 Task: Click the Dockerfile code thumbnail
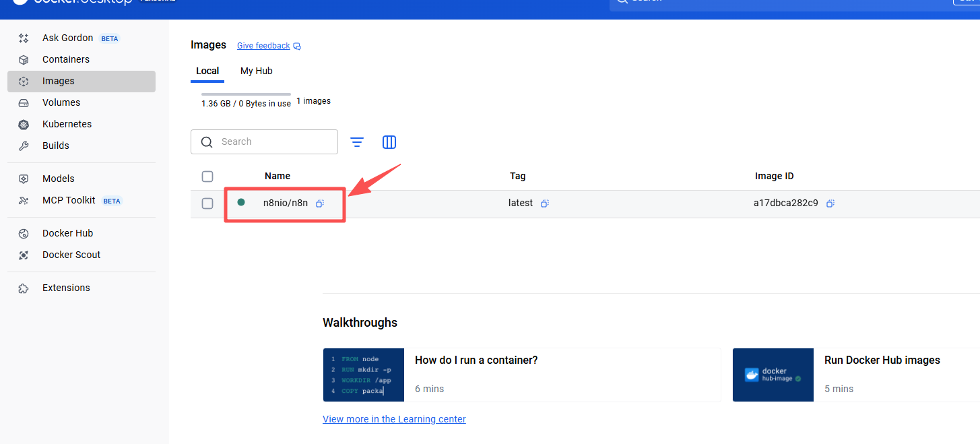364,375
